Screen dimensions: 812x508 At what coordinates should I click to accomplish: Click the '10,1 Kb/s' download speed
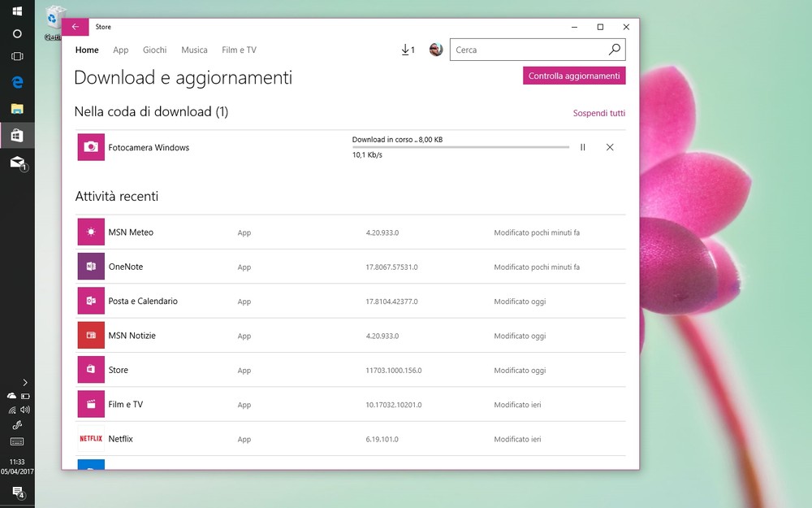click(x=367, y=154)
